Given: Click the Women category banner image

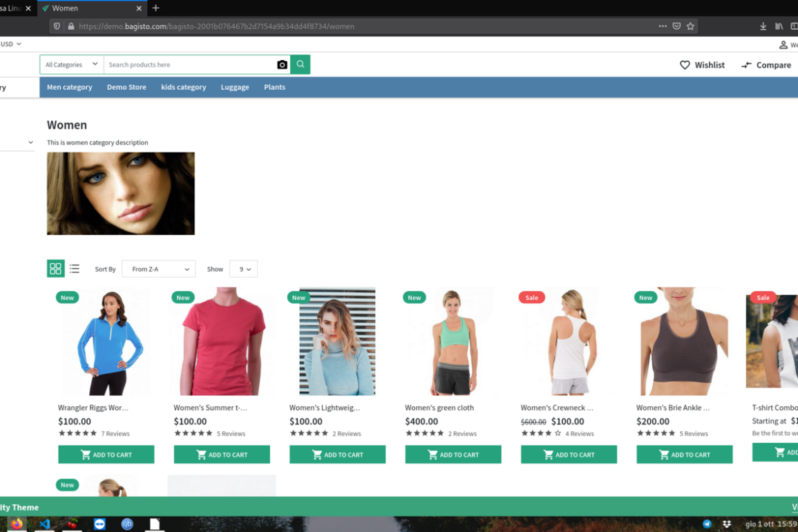Looking at the screenshot, I should click(x=121, y=193).
